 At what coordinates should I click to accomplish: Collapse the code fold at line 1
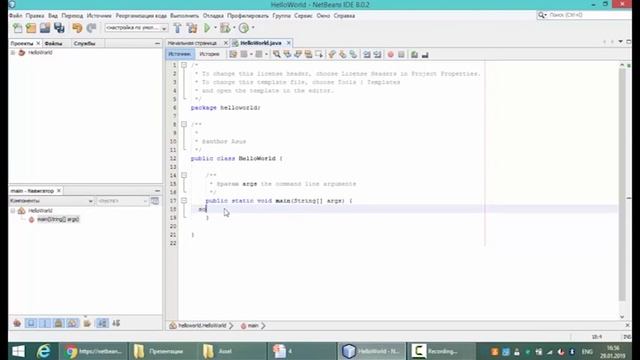pyautogui.click(x=184, y=65)
